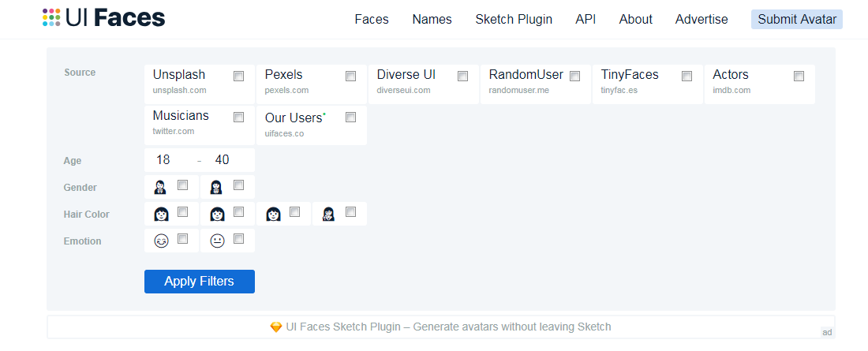Viewport: 868px width, 351px height.
Task: Check the third Hair Color checkbox
Action: (294, 212)
